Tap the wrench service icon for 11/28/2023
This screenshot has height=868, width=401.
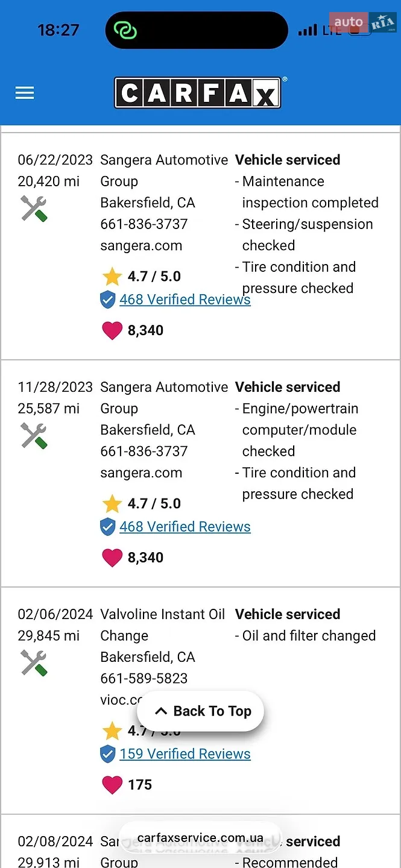click(34, 436)
